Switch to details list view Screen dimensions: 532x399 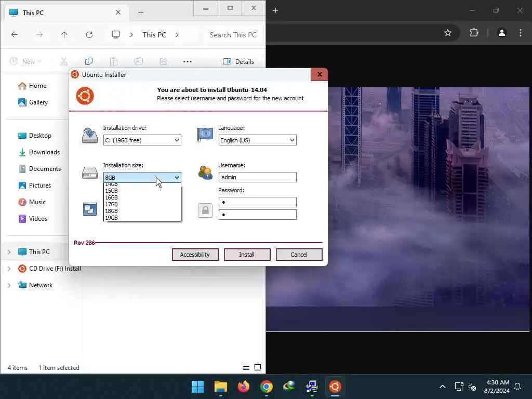pyautogui.click(x=246, y=367)
